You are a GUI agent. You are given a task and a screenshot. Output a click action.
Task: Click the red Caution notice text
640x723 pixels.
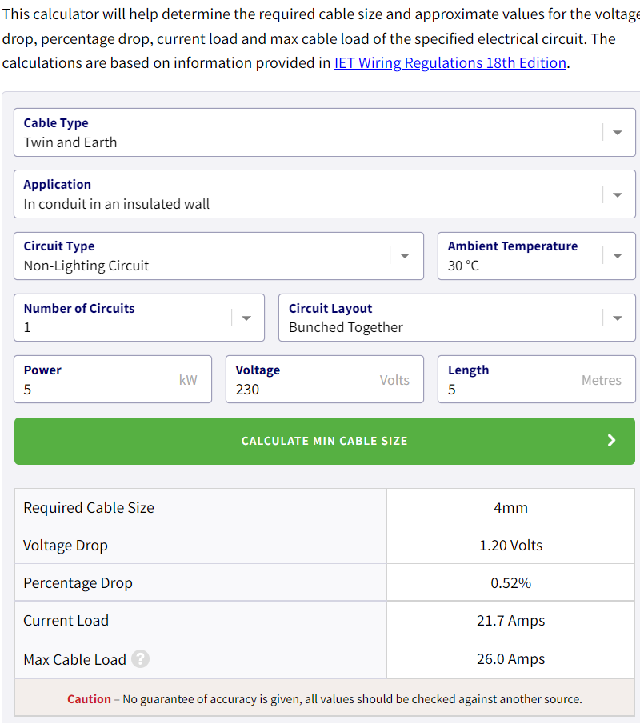click(x=88, y=699)
